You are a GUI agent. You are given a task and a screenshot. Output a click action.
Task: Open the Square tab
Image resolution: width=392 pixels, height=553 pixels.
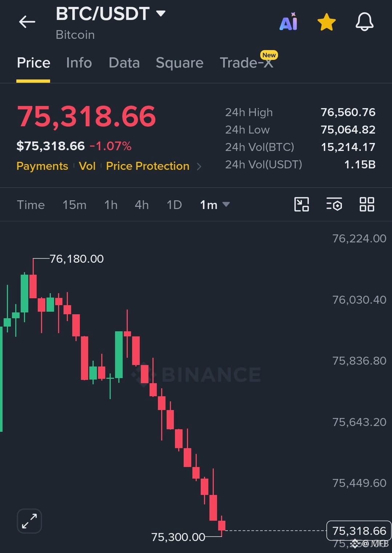coord(180,63)
